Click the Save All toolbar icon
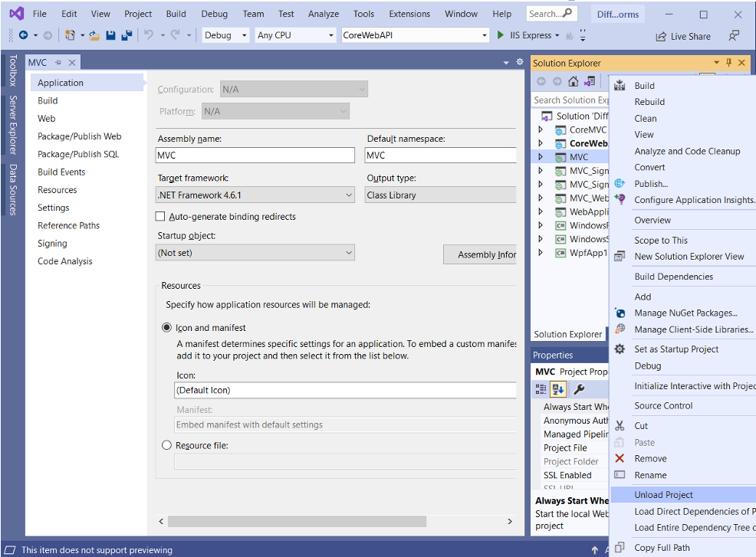 pos(127,35)
